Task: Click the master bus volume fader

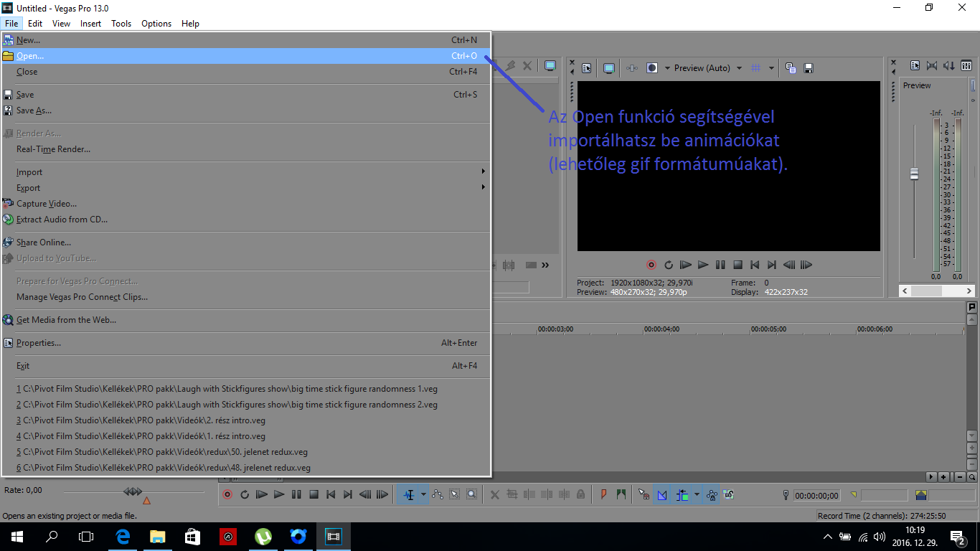Action: pyautogui.click(x=914, y=174)
